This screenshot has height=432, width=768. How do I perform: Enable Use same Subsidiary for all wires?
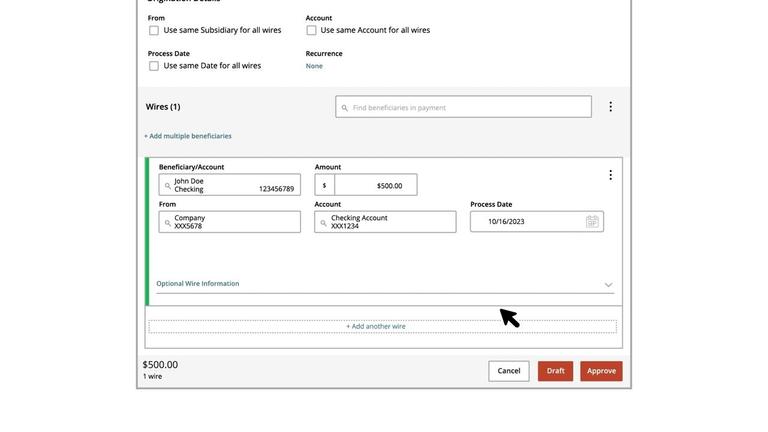[154, 31]
